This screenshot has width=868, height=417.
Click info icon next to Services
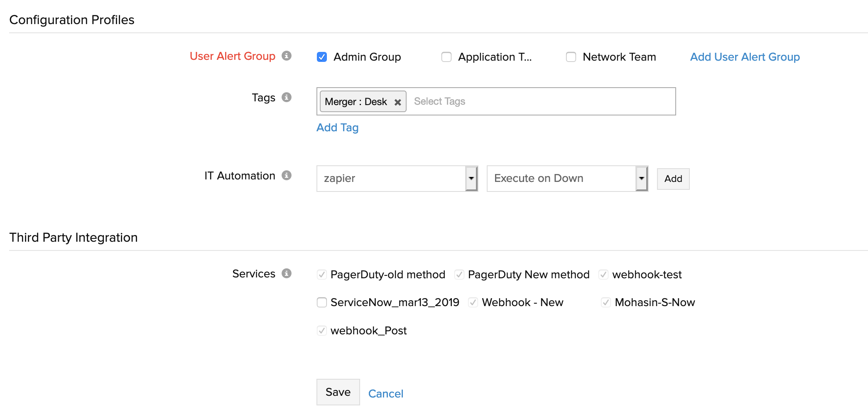tap(286, 273)
